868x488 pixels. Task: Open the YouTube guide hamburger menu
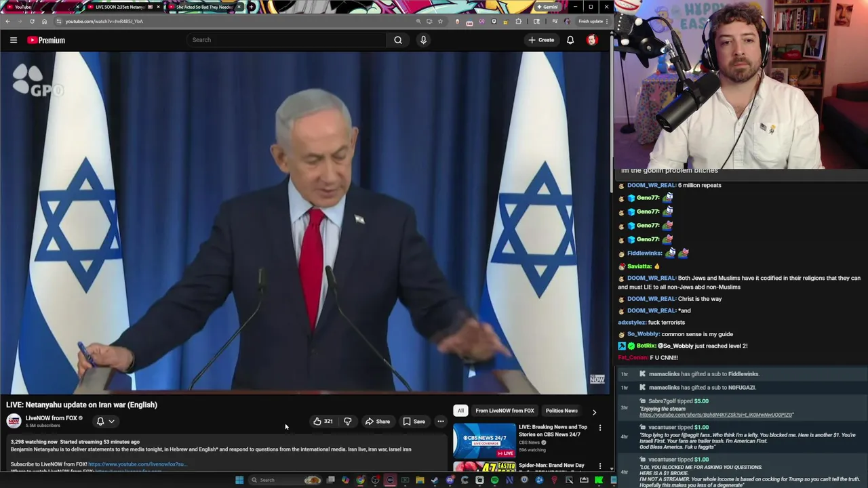click(x=13, y=40)
